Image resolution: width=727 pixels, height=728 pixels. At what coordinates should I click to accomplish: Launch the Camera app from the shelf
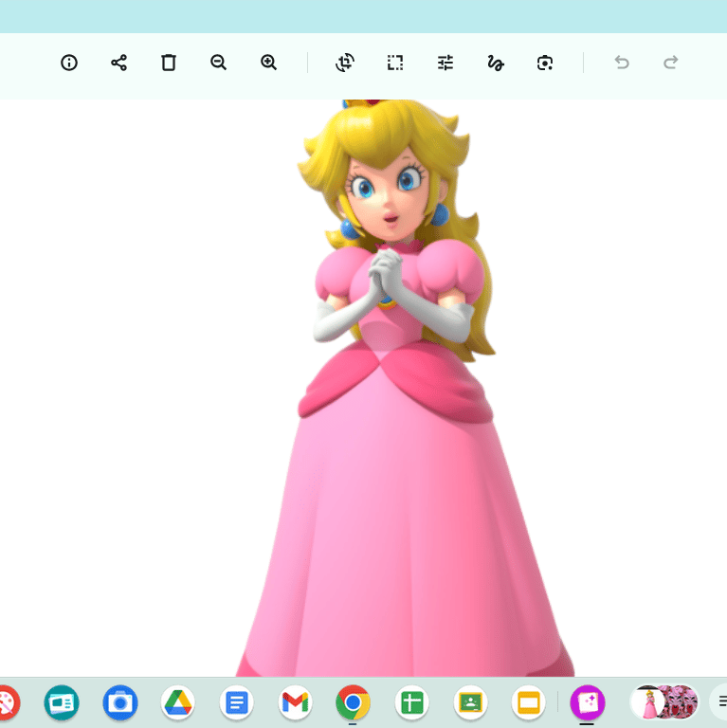click(120, 703)
